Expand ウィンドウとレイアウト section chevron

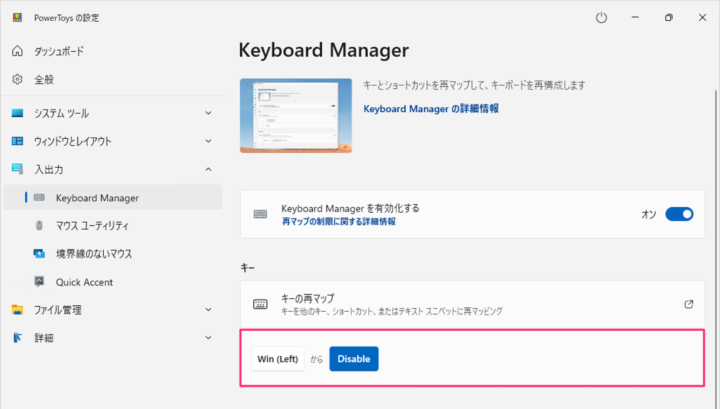coord(208,141)
